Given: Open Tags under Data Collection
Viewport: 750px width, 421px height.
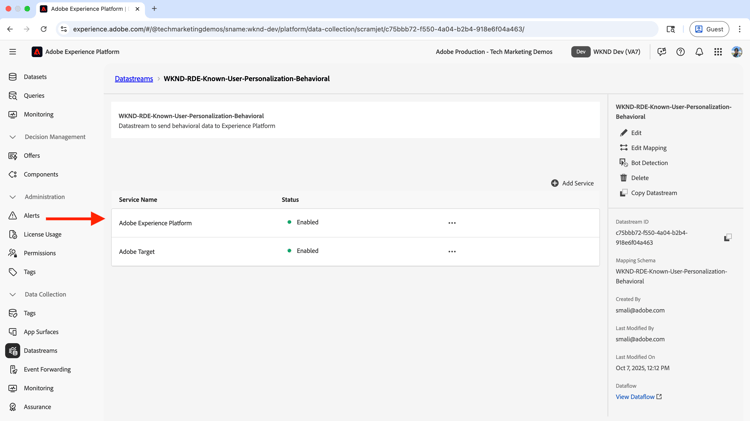Looking at the screenshot, I should pos(30,313).
